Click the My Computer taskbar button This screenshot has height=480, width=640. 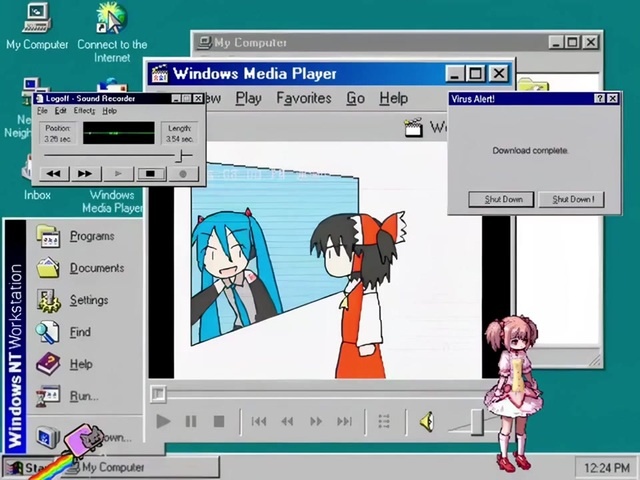[138, 467]
